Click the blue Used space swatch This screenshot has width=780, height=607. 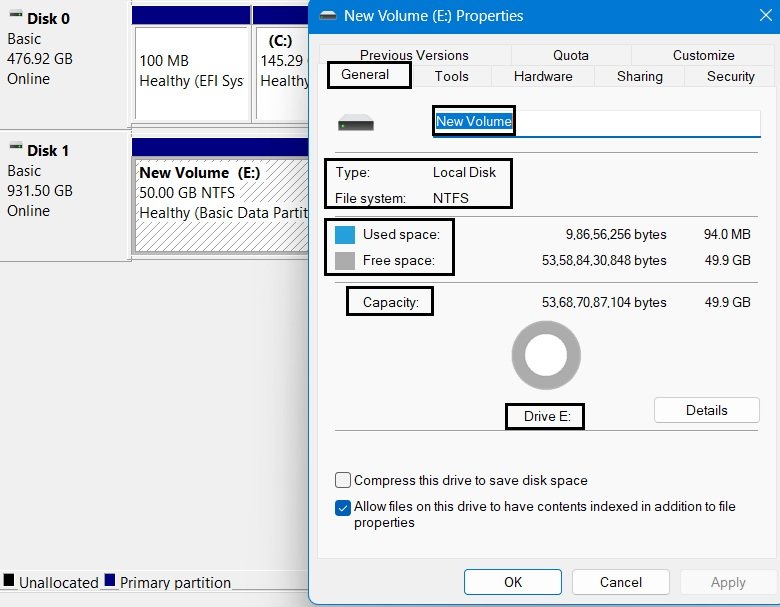click(x=345, y=235)
